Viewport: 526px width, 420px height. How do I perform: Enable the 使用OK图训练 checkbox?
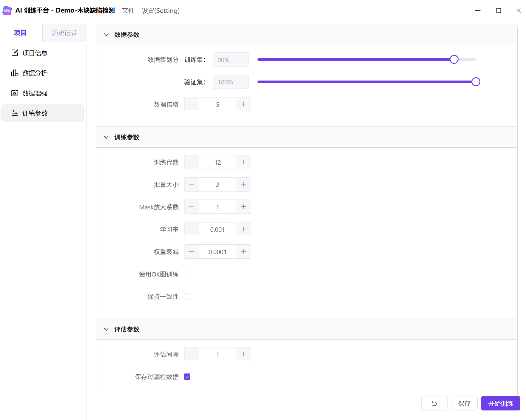[187, 274]
